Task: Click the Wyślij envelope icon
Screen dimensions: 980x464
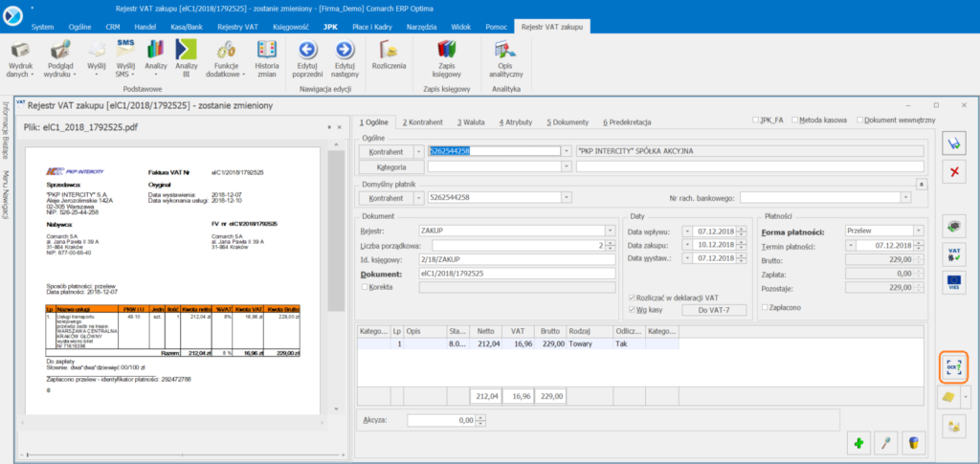Action: pos(97,50)
